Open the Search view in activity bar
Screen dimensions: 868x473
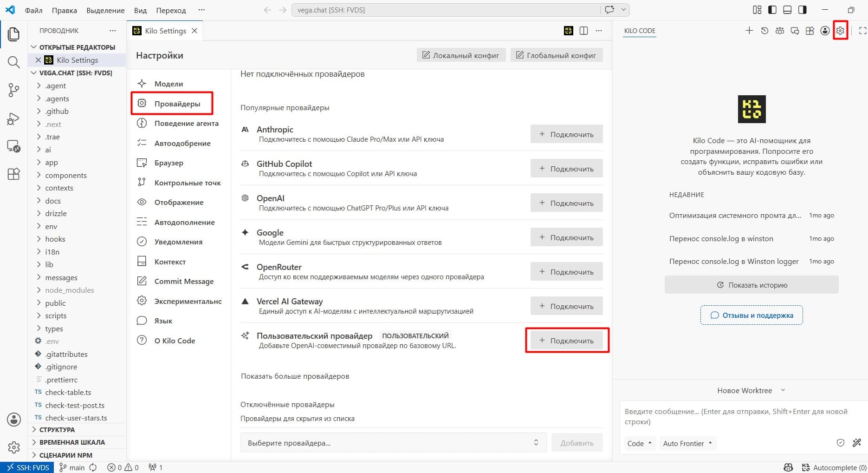[x=14, y=62]
